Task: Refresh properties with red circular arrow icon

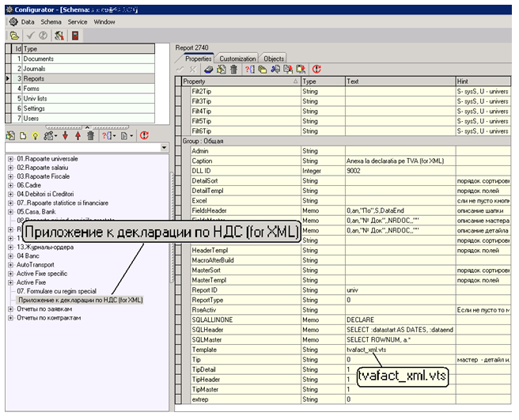Action: pyautogui.click(x=316, y=69)
